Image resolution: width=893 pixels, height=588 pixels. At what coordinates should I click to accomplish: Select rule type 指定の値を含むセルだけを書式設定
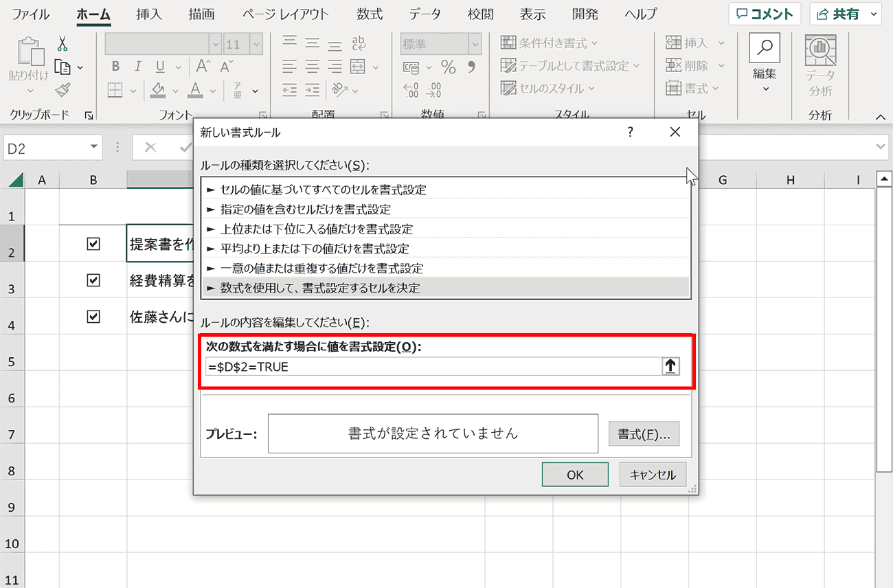[445, 209]
